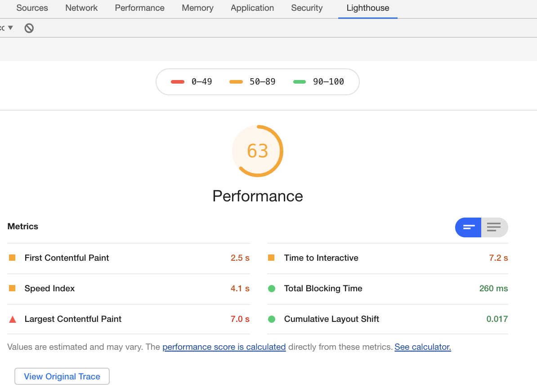
Task: Click the green circle beside Cumulative Layout Shift
Action: [272, 319]
